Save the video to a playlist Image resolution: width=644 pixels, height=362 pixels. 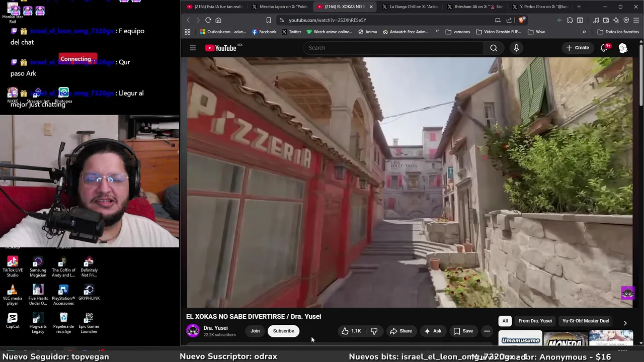click(463, 331)
